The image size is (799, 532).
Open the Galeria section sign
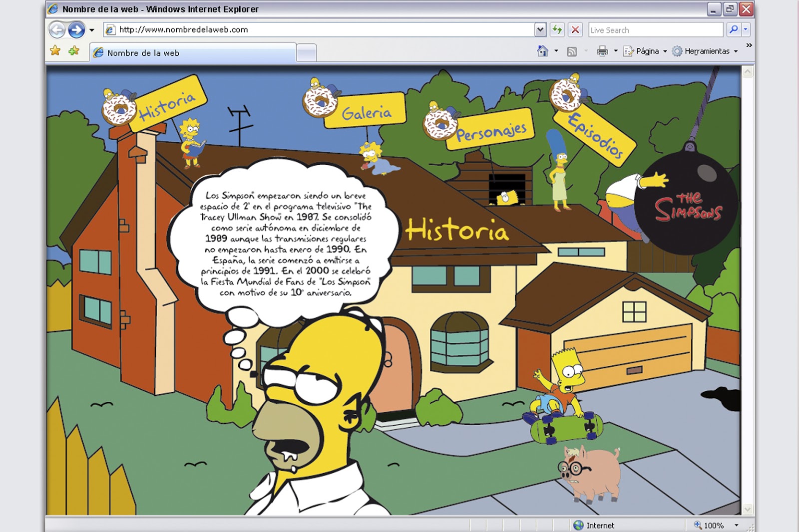367,114
